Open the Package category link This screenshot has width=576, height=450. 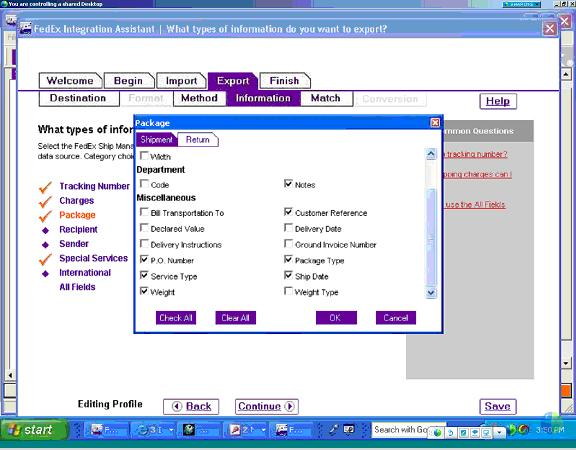[x=78, y=215]
